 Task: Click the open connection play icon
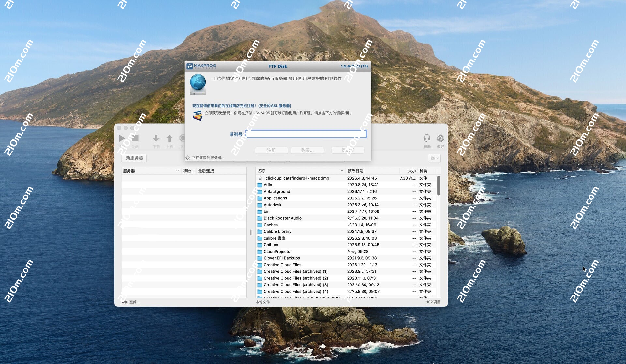click(122, 138)
